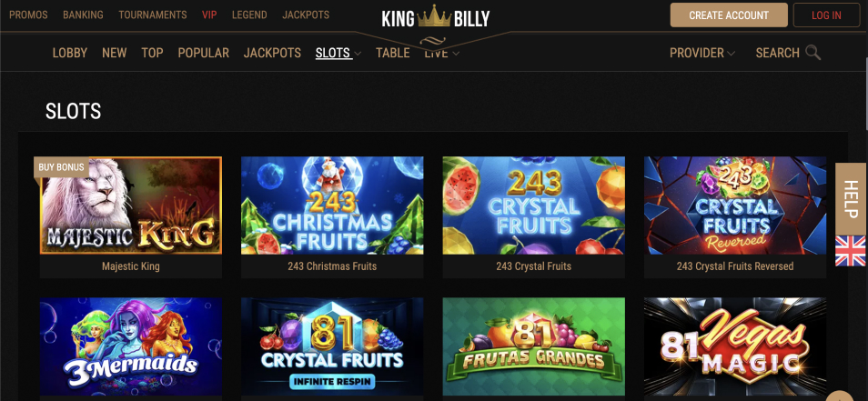Click the search magnifying glass icon

click(812, 53)
